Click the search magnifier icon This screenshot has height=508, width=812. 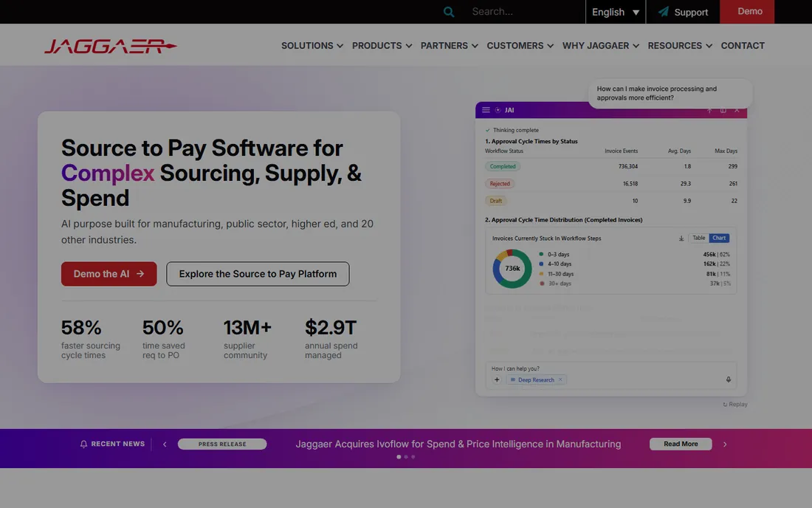(x=449, y=12)
